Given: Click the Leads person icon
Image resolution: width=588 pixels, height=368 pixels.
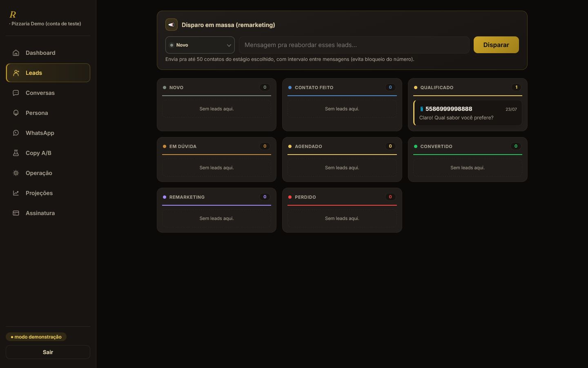Looking at the screenshot, I should (16, 73).
